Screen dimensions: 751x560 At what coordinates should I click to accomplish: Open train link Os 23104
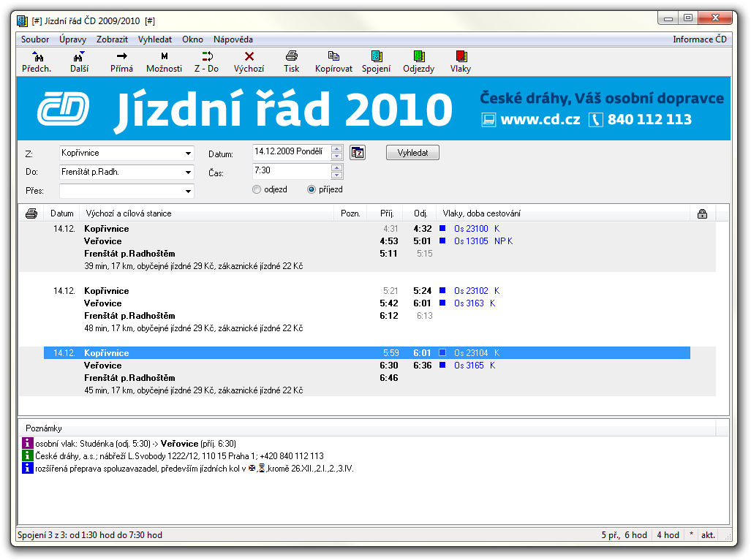point(471,353)
